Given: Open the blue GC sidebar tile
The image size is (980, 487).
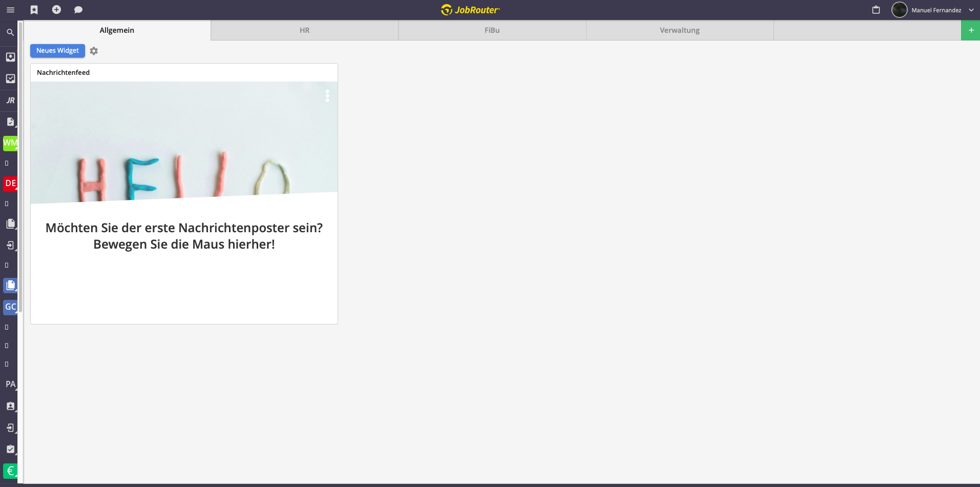Looking at the screenshot, I should (x=10, y=307).
